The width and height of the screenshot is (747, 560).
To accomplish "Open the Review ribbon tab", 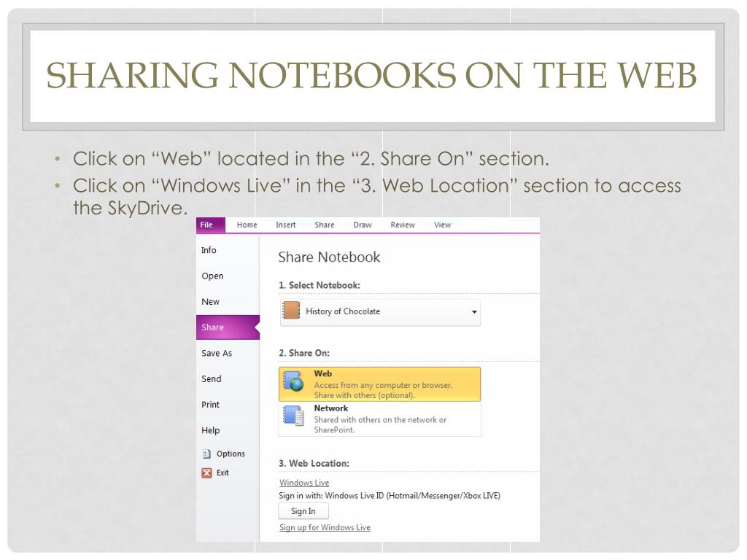I will point(403,225).
